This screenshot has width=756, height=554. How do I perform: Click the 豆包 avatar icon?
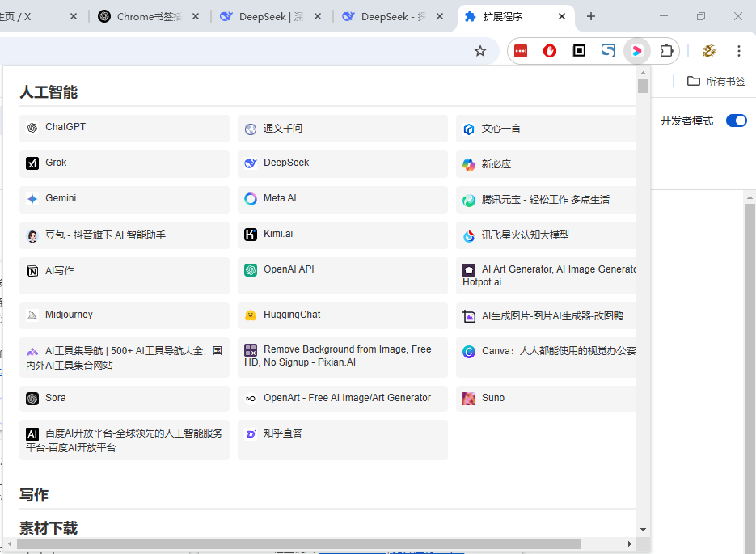32,236
